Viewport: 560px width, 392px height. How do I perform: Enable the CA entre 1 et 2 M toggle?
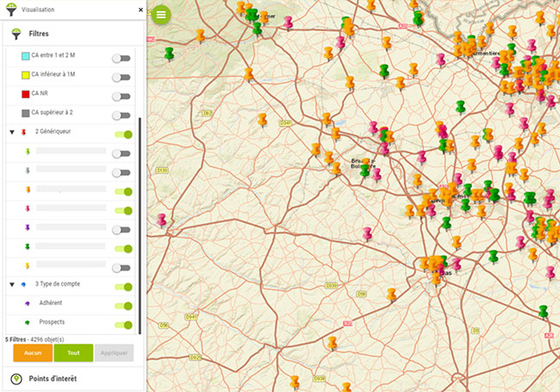click(x=122, y=58)
